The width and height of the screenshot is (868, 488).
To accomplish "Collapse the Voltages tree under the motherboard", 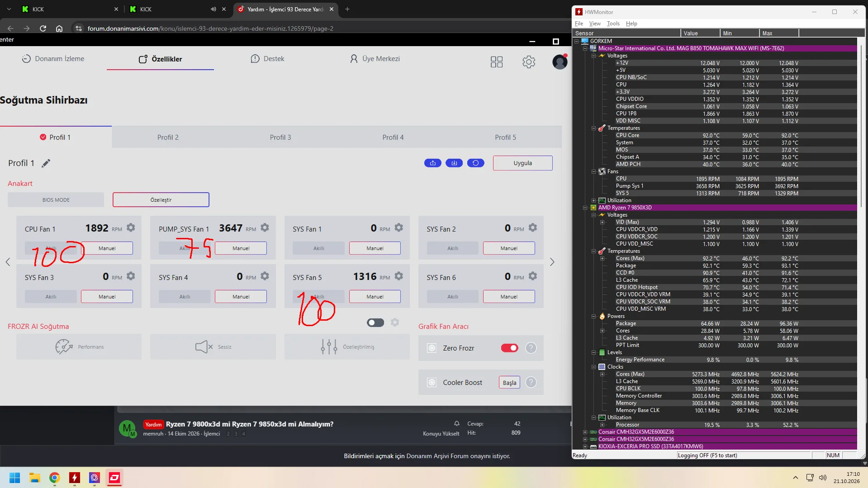I will click(594, 56).
